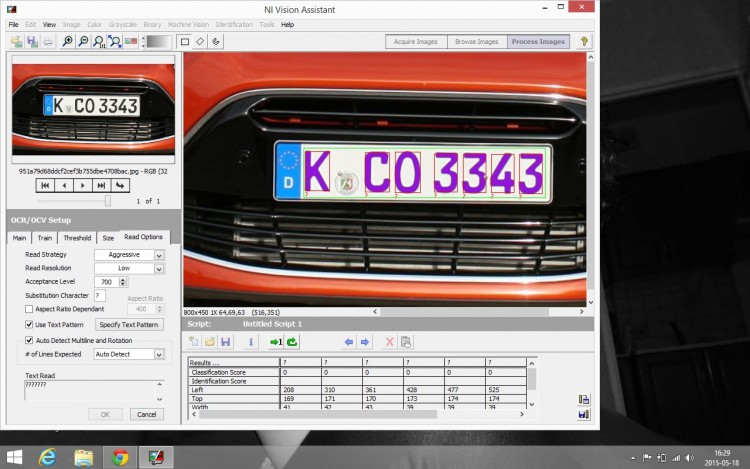This screenshot has height=469, width=750.
Task: Click the return-arrow image browser button
Action: pyautogui.click(x=120, y=185)
